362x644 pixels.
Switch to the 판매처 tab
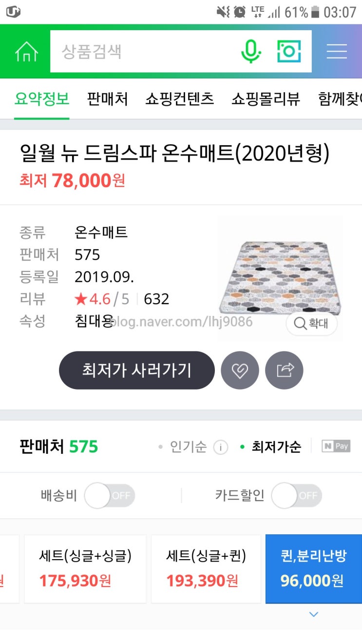[x=107, y=99]
